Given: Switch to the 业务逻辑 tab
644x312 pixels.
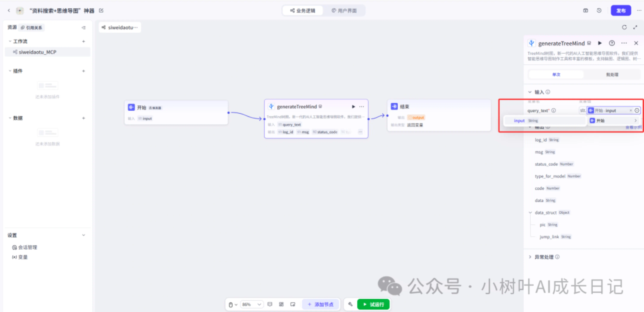Looking at the screenshot, I should point(302,10).
